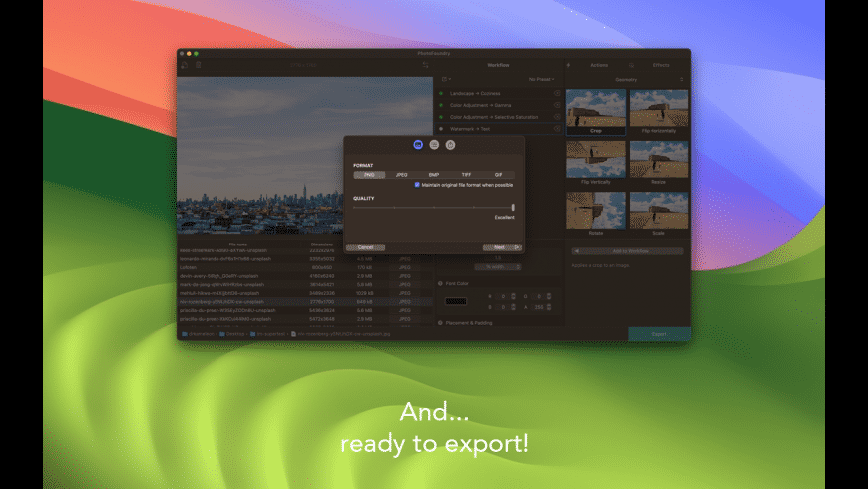
Task: Click the File name column header
Action: pos(238,244)
